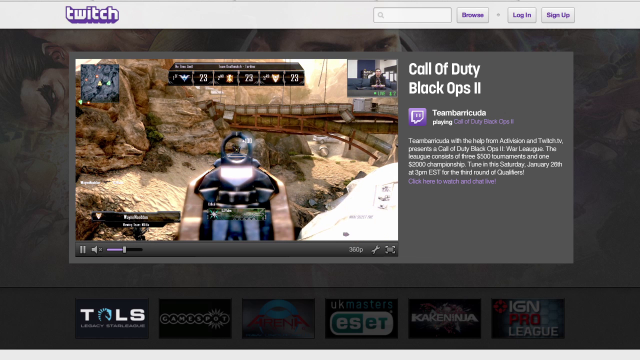Click the Log In button
Viewport: 640px width, 360px height.
pos(522,15)
